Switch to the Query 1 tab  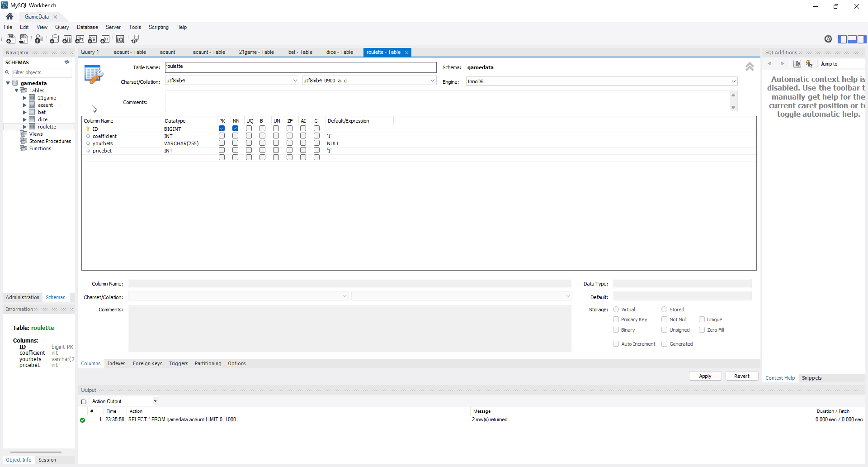[90, 52]
